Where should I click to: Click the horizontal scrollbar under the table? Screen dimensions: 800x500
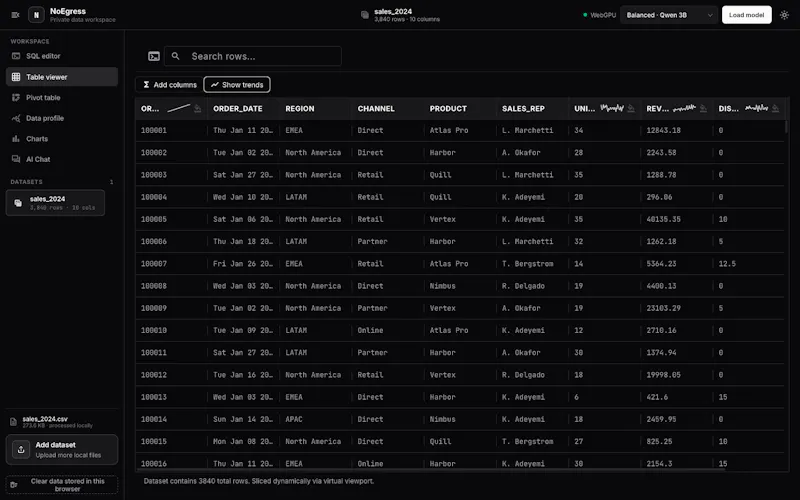point(430,470)
